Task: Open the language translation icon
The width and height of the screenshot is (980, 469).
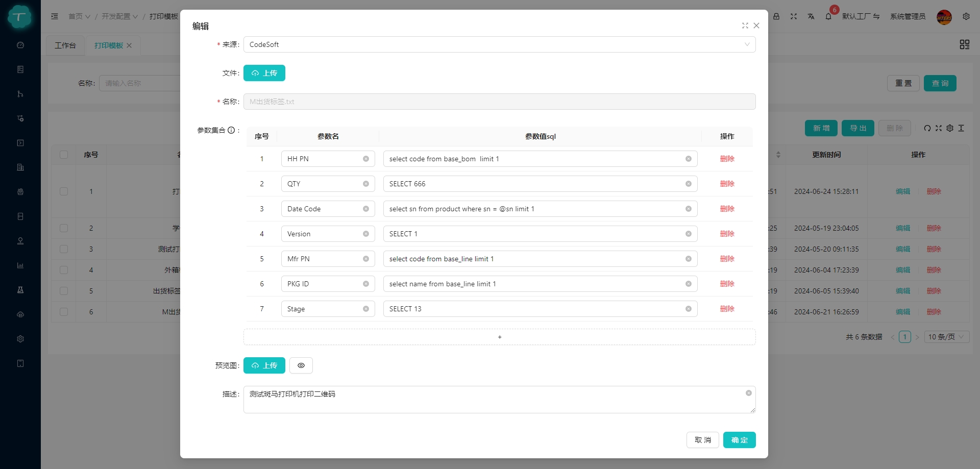Action: click(x=811, y=16)
